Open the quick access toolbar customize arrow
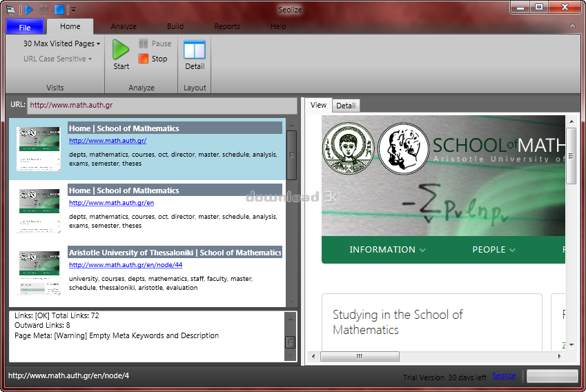This screenshot has width=586, height=392. click(74, 10)
